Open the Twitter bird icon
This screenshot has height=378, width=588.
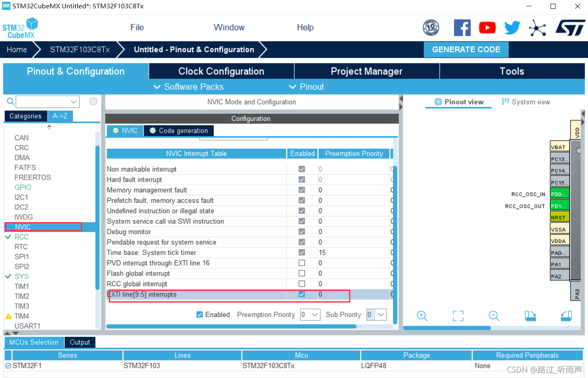coord(512,28)
